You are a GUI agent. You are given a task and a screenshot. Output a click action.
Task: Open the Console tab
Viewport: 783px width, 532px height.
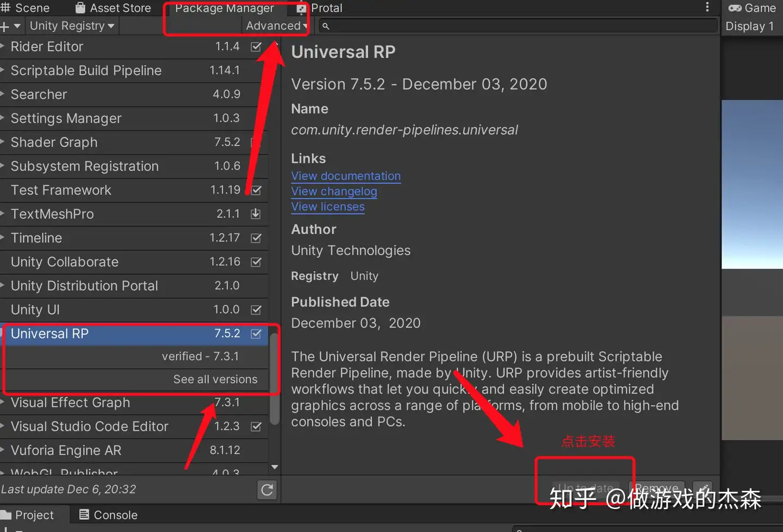coord(108,515)
